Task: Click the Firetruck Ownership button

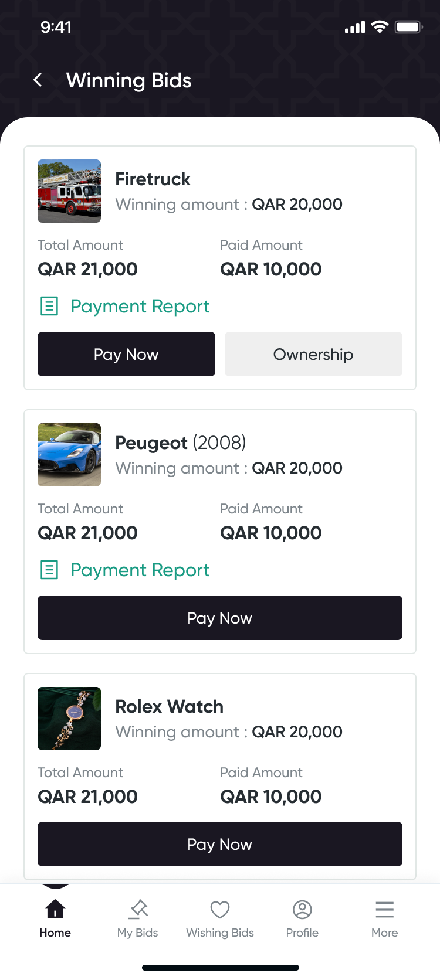Action: 313,354
